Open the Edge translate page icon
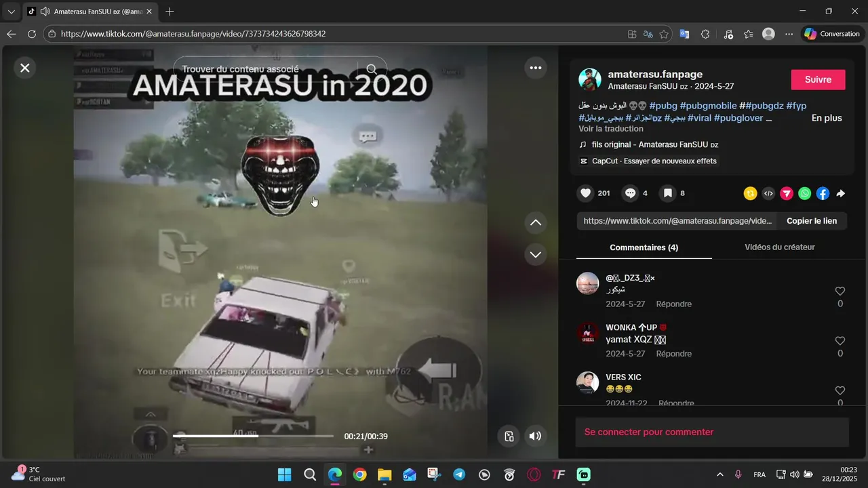Viewport: 868px width, 488px height. (648, 34)
